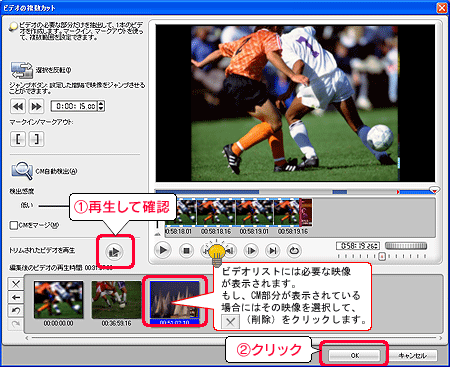Screen dimensions: 450x367
Task: Set the mark-in bracket button
Action: tap(18, 139)
